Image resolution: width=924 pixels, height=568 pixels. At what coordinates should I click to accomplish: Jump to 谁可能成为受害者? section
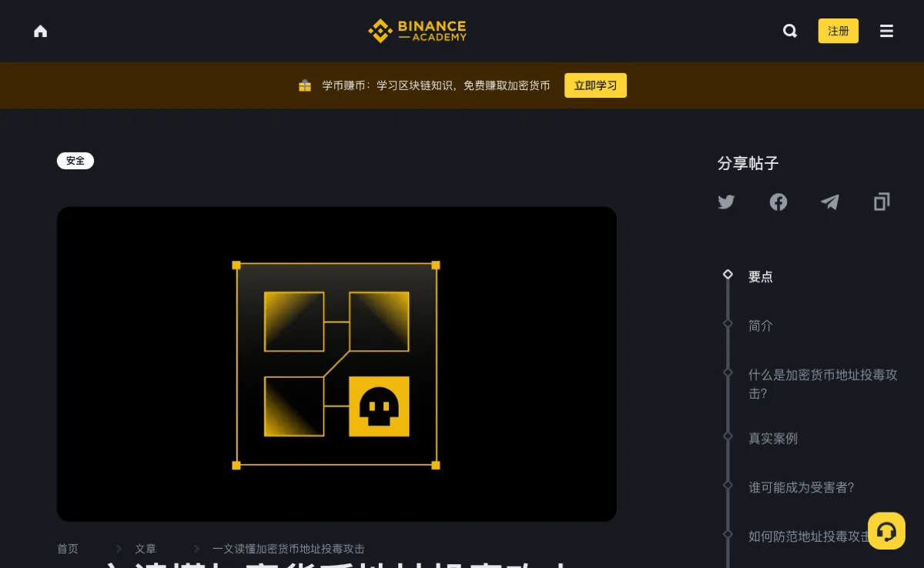coord(802,487)
